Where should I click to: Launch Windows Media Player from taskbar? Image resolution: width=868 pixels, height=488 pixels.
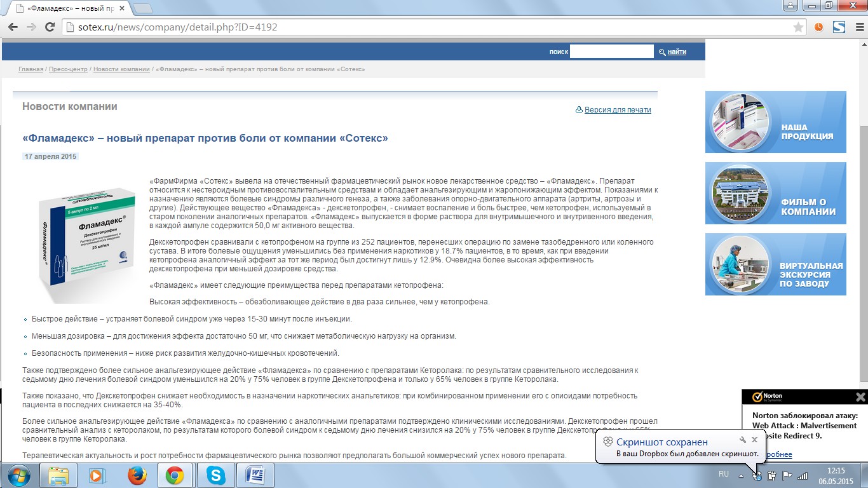pyautogui.click(x=97, y=475)
